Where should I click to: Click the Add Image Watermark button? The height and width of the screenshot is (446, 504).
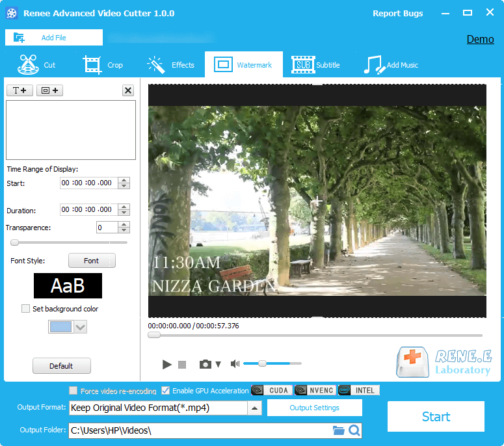(49, 90)
